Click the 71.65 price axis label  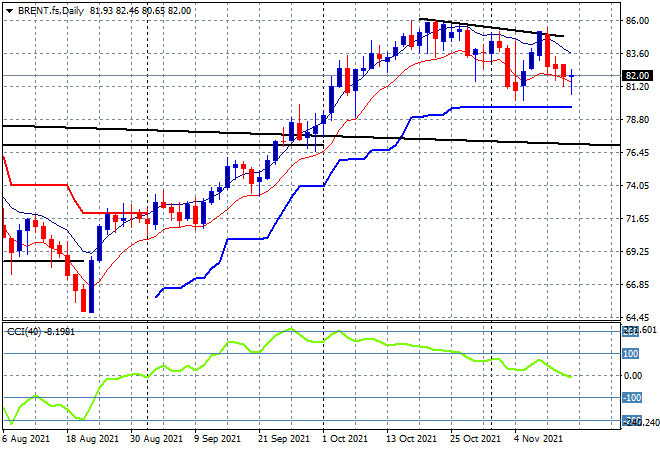637,218
